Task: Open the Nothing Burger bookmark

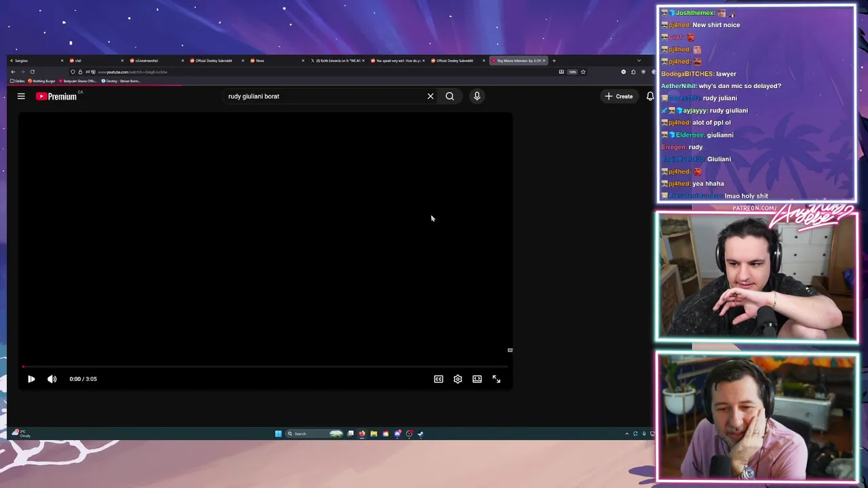Action: point(41,81)
